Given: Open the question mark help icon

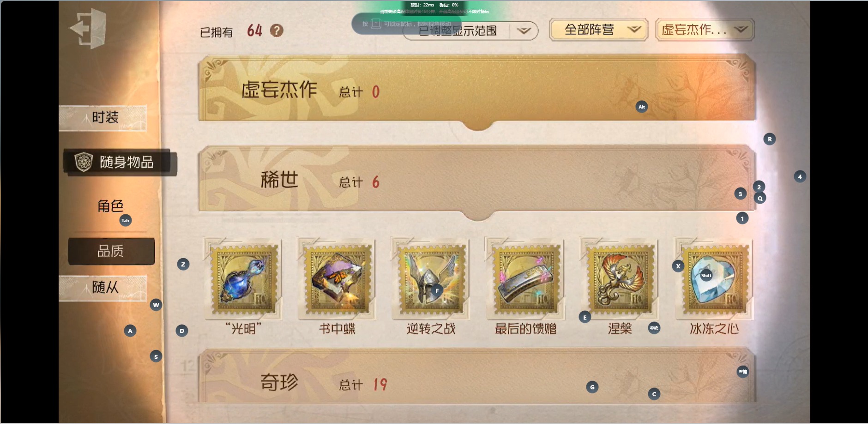Looking at the screenshot, I should tap(277, 31).
